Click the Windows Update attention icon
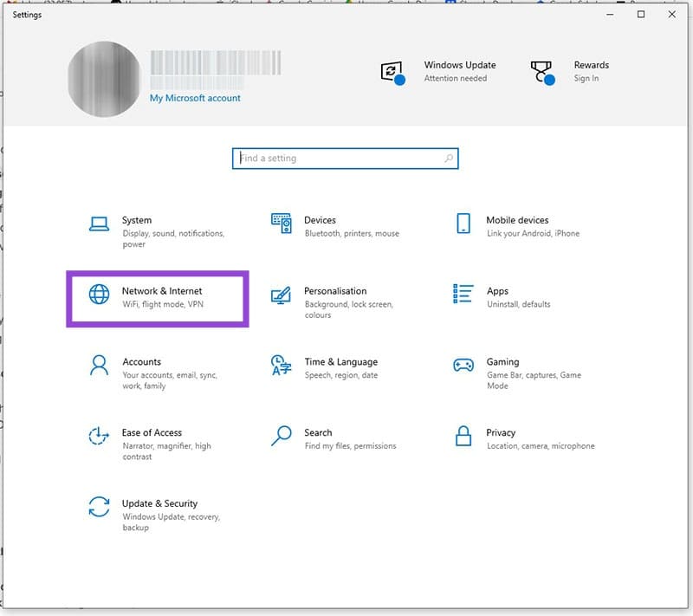This screenshot has height=616, width=693. pyautogui.click(x=394, y=71)
